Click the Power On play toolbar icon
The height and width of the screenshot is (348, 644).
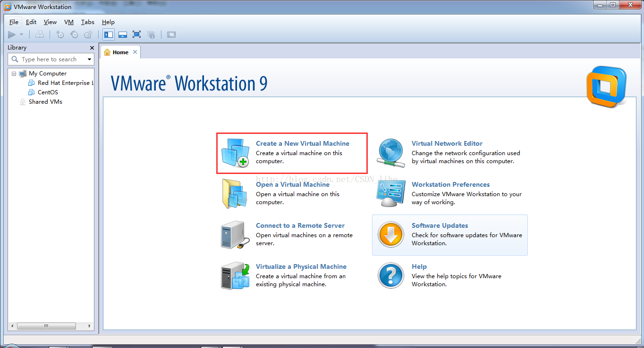[x=12, y=34]
